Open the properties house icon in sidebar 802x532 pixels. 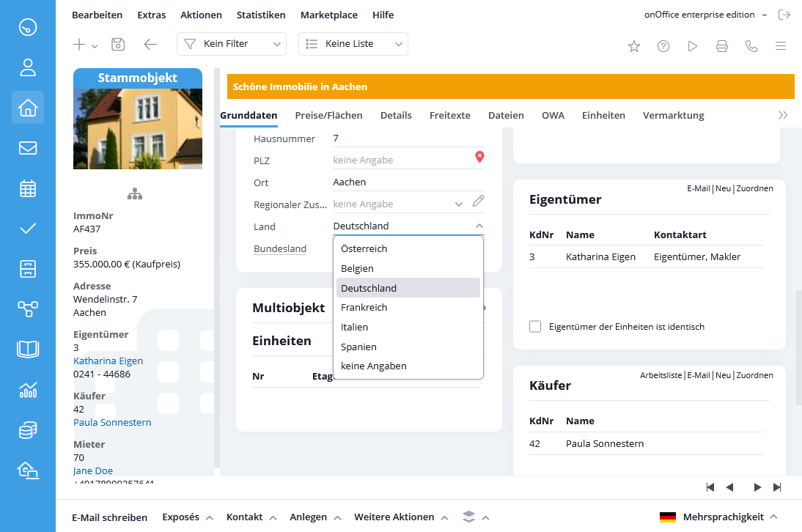[x=28, y=107]
